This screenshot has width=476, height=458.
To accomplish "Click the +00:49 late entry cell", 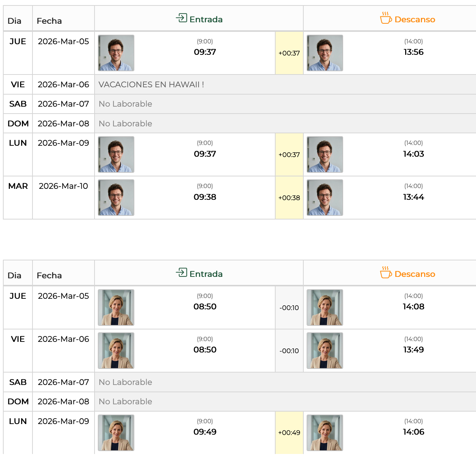I will pos(289,433).
